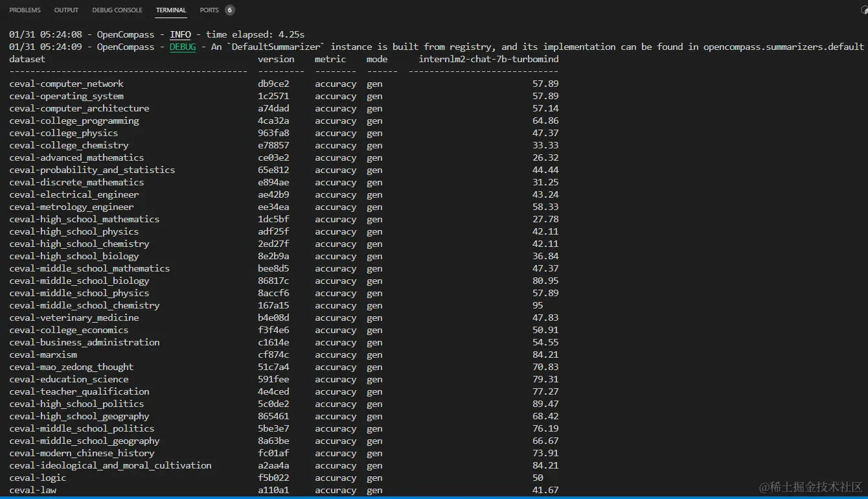Screen dimensions: 868x499
Task: Click the green DEBUG log level
Action: [x=183, y=47]
